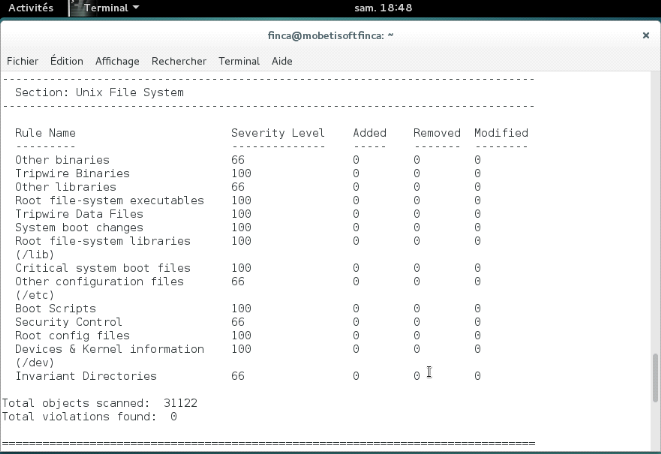
Task: Click the '(/dev)' text line
Action: pyautogui.click(x=35, y=362)
